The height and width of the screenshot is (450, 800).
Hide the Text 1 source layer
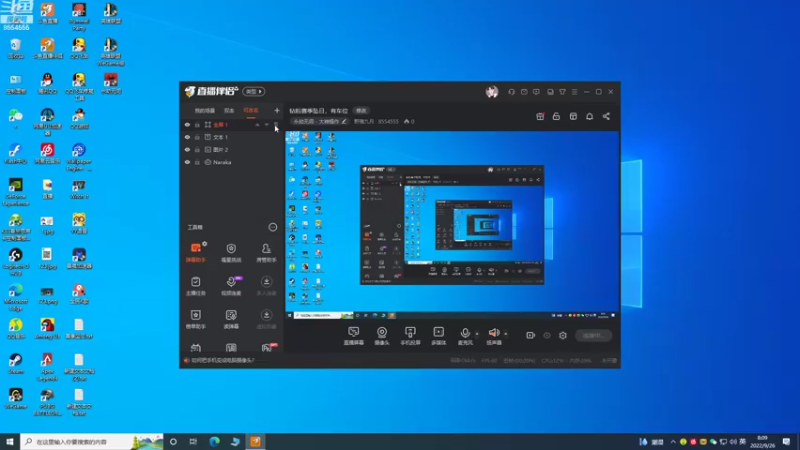click(187, 137)
